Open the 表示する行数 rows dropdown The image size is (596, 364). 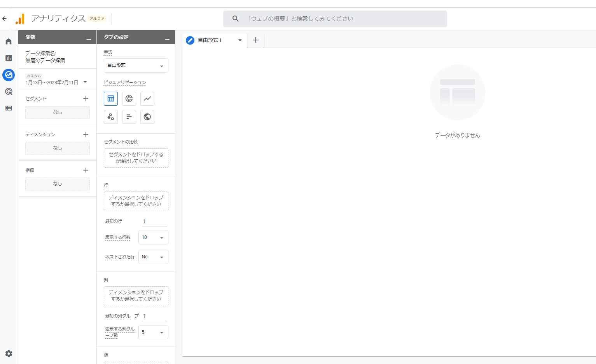click(x=153, y=237)
